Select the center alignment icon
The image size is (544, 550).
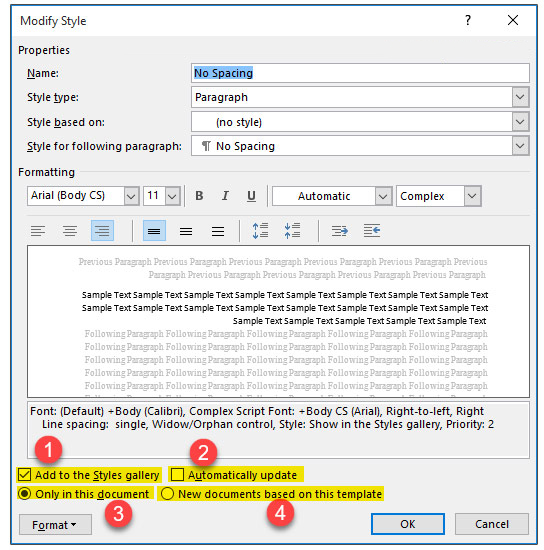click(70, 231)
